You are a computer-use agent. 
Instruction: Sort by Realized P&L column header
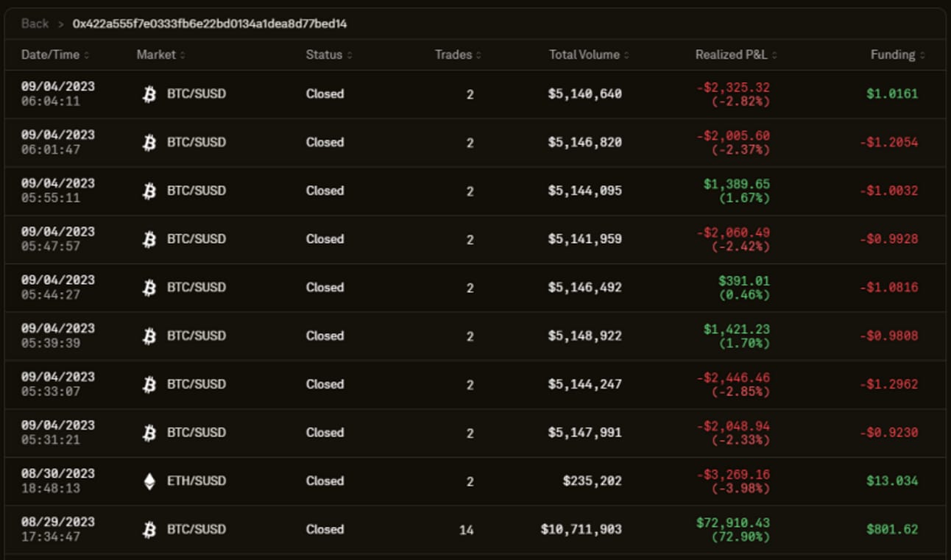point(736,54)
